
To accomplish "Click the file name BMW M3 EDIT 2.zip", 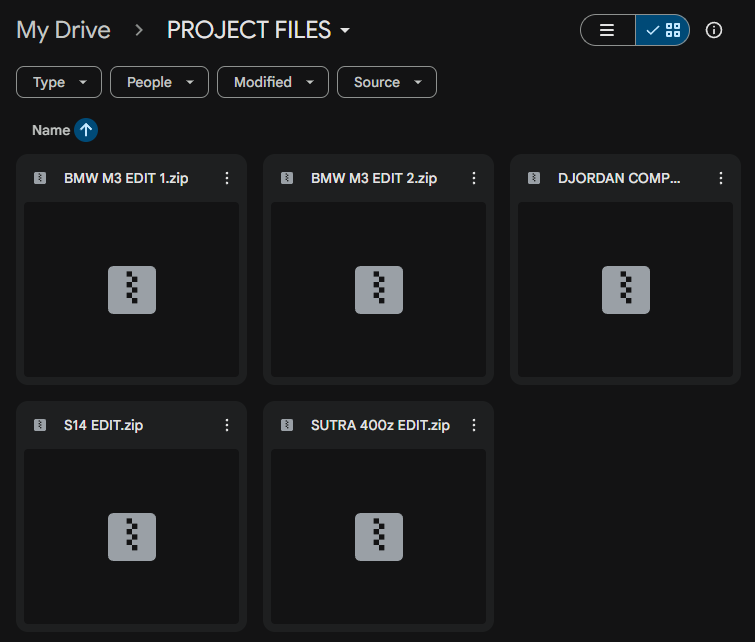I will tap(374, 178).
